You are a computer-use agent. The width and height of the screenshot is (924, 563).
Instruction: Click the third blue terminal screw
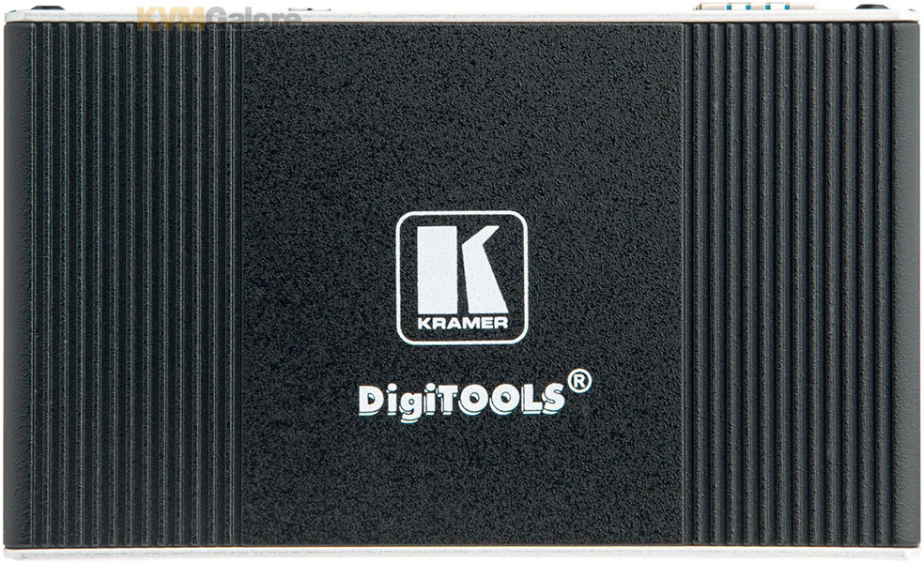click(x=767, y=6)
